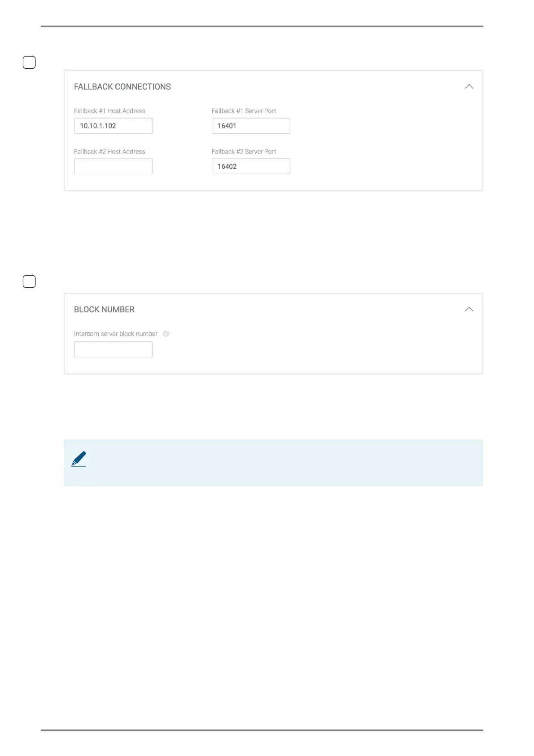Click the info icon beside Intercom server block number
The width and height of the screenshot is (534, 756).
pos(166,334)
